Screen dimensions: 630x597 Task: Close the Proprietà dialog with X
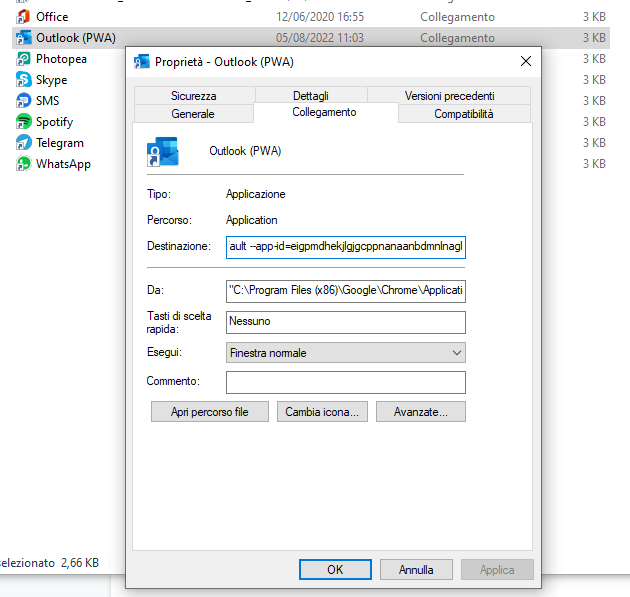[526, 61]
